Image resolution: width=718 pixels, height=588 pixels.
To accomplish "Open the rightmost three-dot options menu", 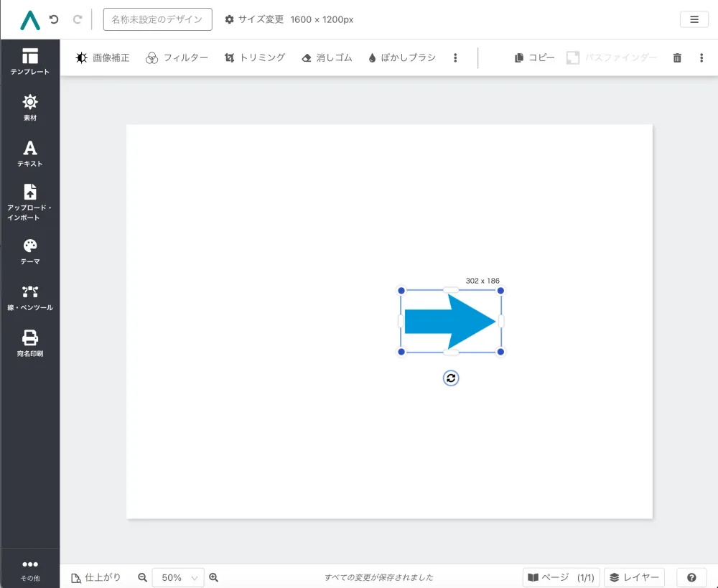I will (701, 57).
